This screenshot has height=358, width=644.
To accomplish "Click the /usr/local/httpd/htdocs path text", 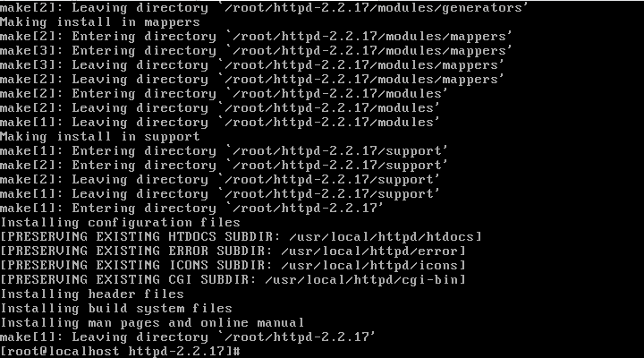I will [382, 237].
